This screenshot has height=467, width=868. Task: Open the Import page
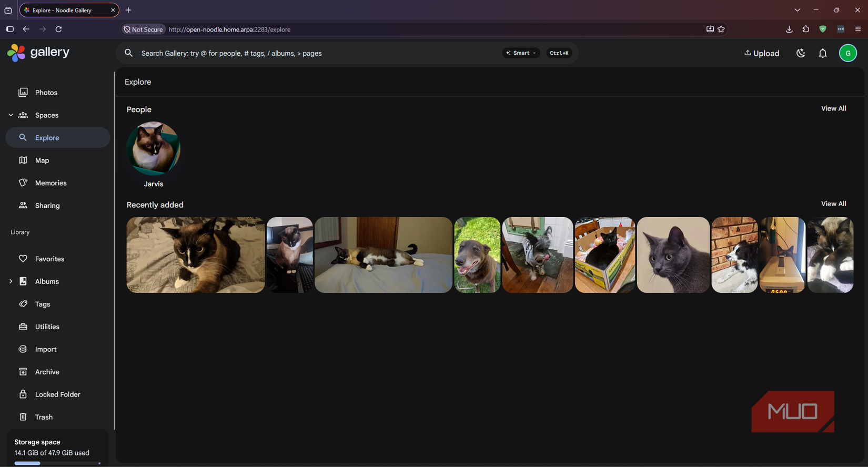click(58, 349)
